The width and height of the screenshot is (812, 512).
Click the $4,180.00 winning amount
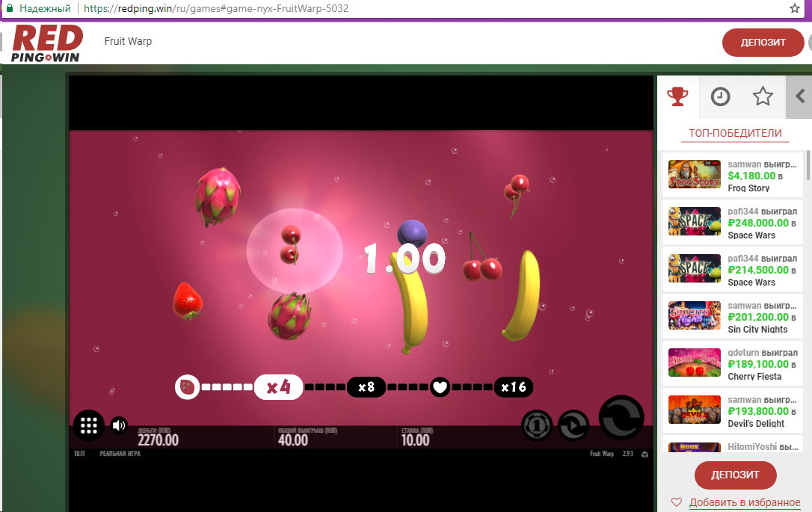pos(751,176)
